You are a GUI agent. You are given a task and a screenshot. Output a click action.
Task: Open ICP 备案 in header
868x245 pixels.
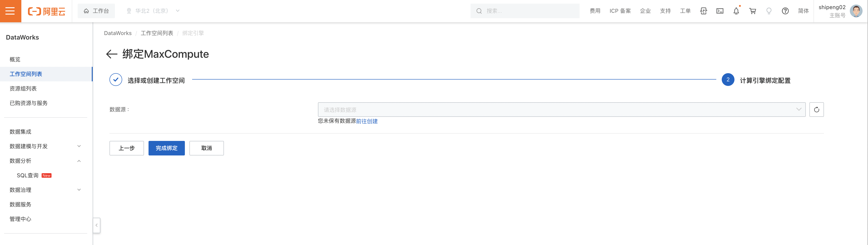620,11
